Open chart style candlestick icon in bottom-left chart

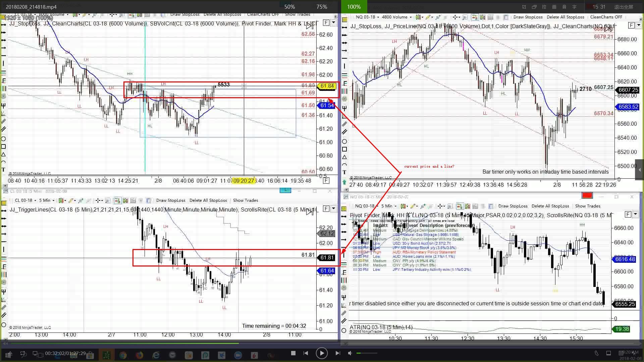pos(62,200)
